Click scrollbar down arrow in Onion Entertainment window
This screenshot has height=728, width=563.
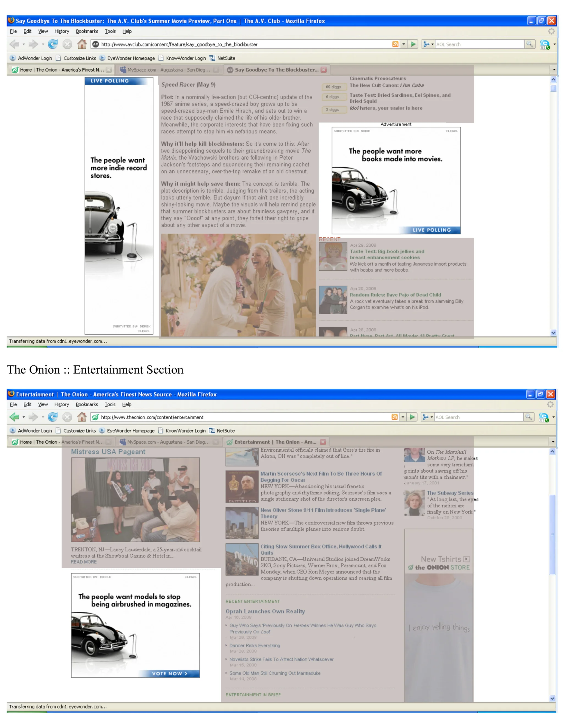click(552, 698)
